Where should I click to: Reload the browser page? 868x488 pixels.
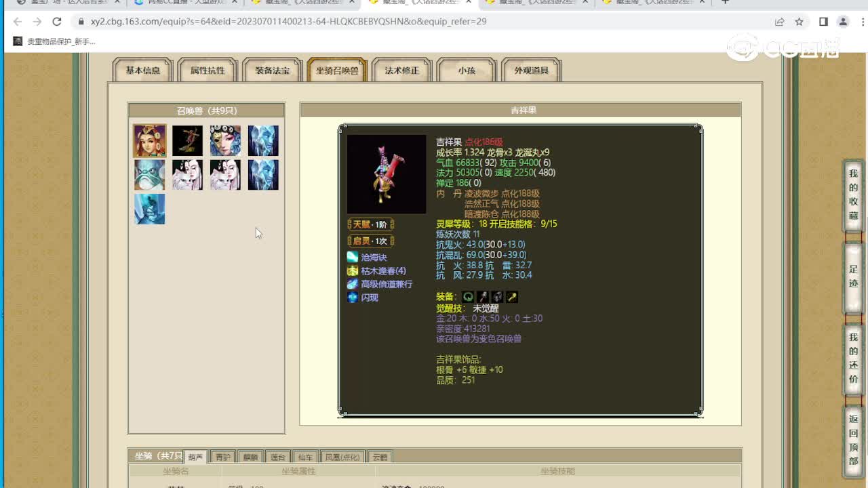[x=57, y=22]
